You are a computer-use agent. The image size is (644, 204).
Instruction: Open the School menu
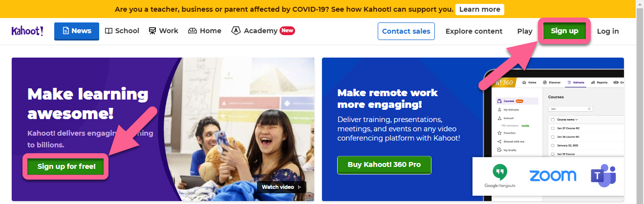[x=122, y=31]
